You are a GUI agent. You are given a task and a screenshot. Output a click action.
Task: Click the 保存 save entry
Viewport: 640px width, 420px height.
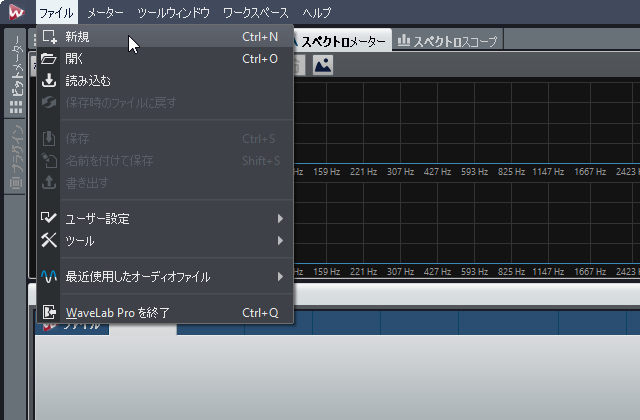point(165,139)
